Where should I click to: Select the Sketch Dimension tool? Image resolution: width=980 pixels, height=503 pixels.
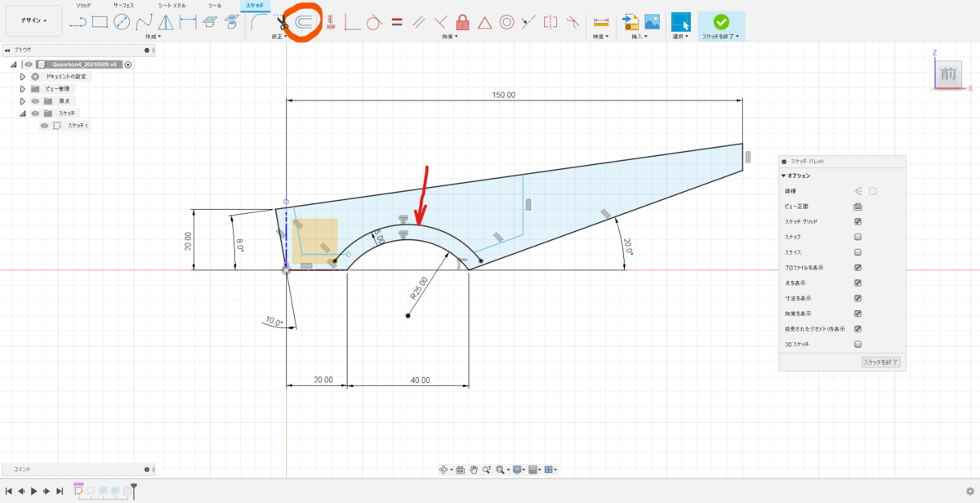(188, 22)
